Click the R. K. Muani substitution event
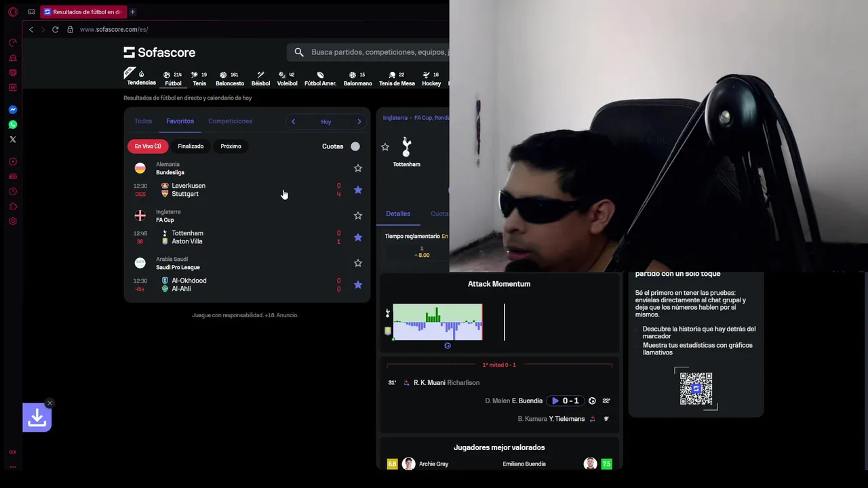The height and width of the screenshot is (488, 868). 434,383
